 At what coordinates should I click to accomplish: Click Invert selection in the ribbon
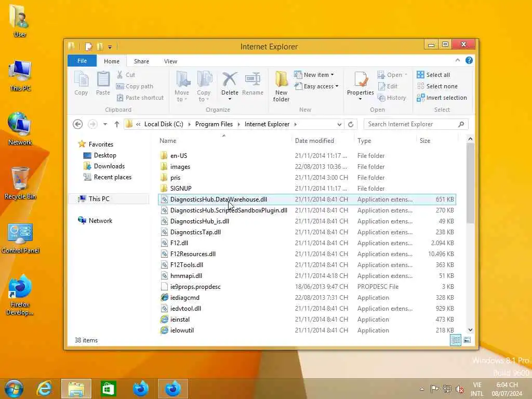point(442,98)
